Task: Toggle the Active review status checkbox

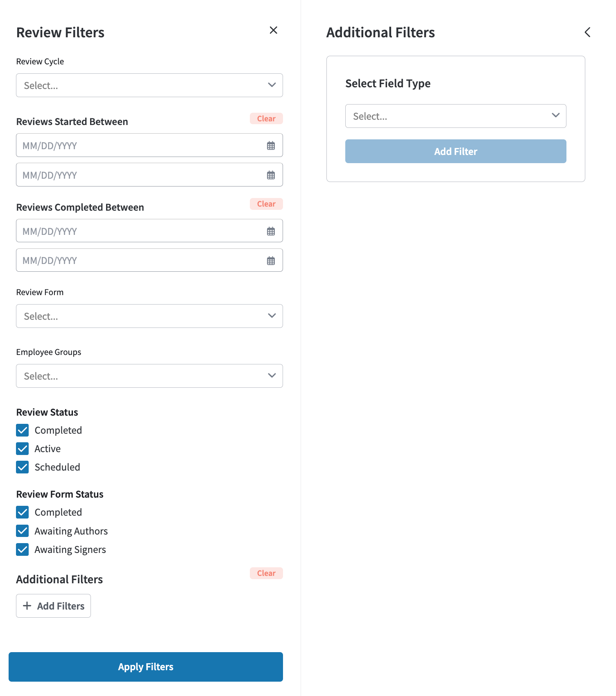Action: coord(23,449)
